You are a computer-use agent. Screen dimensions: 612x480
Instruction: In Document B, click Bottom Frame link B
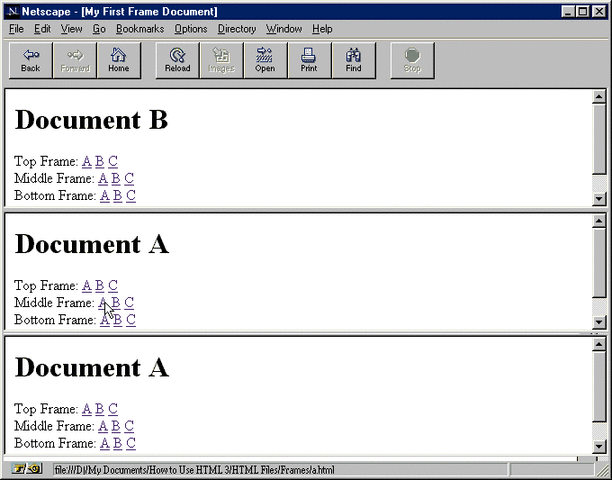(118, 195)
